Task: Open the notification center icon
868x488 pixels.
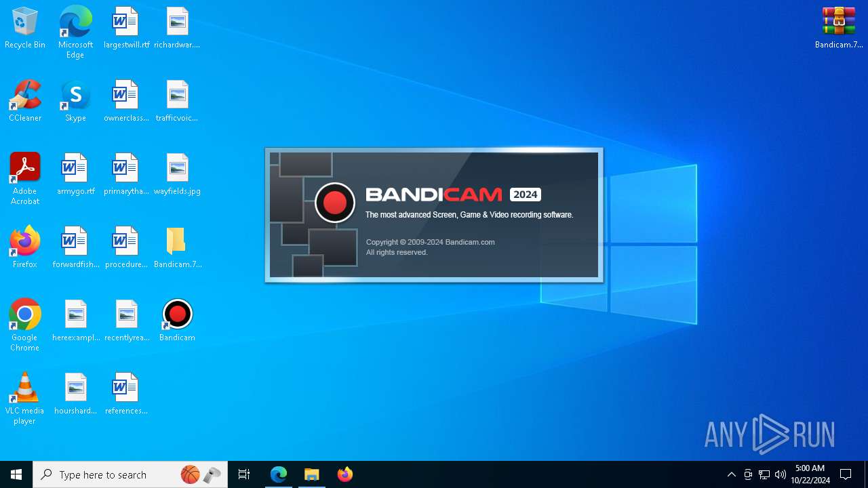Action: click(846, 474)
